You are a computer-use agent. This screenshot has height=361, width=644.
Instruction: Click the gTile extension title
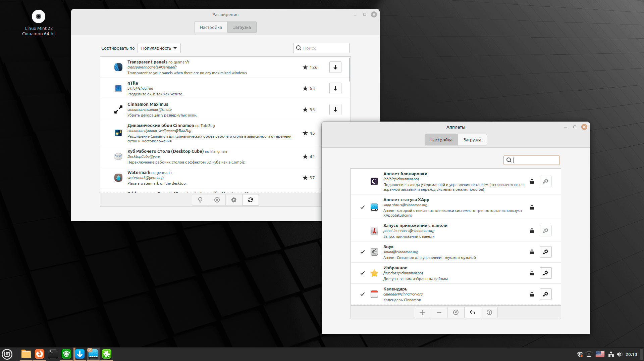(133, 83)
